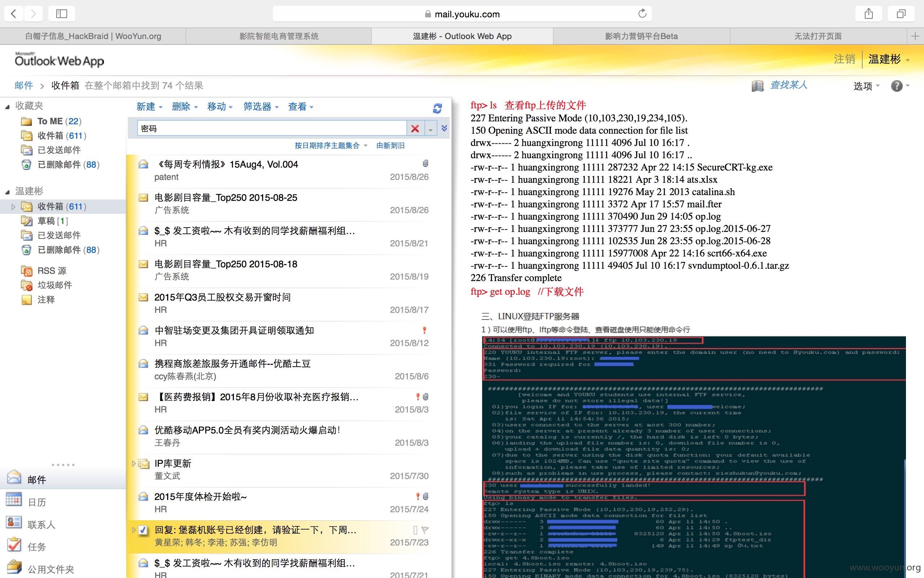Open the 查看 view dropdown
The width and height of the screenshot is (924, 578).
click(x=301, y=107)
